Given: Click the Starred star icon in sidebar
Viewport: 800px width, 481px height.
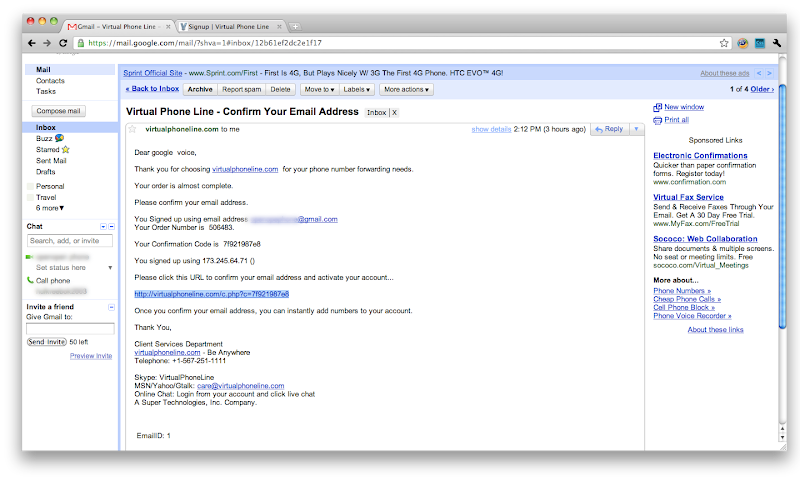Looking at the screenshot, I should [65, 149].
